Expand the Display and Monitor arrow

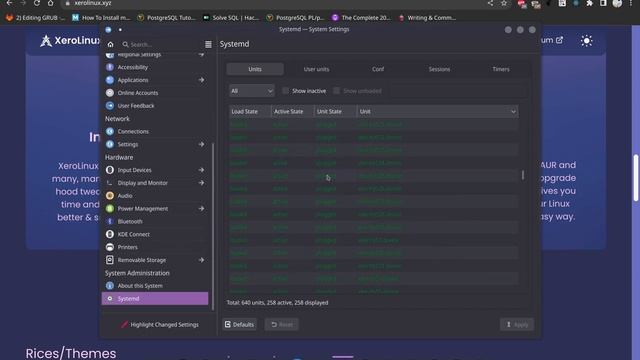(201, 183)
